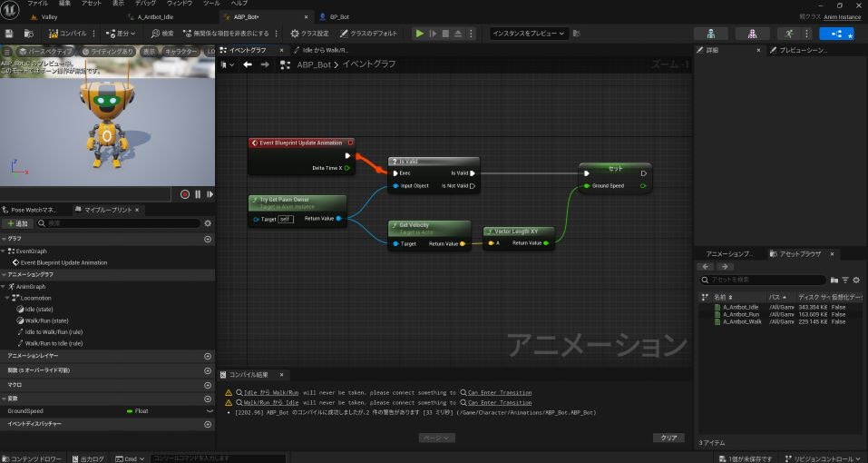Close the マイブループリント tab
Viewport: 868px width, 463px height.
pyautogui.click(x=137, y=210)
